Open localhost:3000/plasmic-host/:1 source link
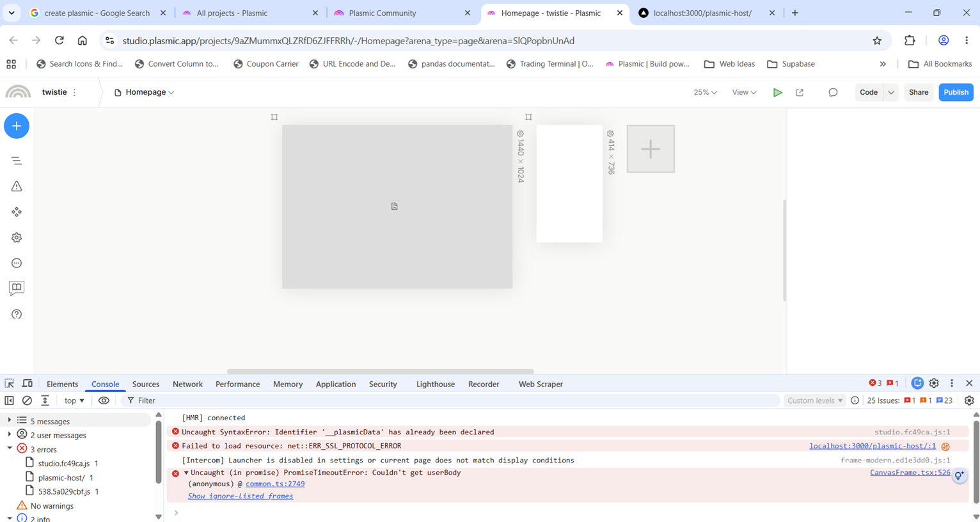Image resolution: width=980 pixels, height=522 pixels. [x=873, y=446]
